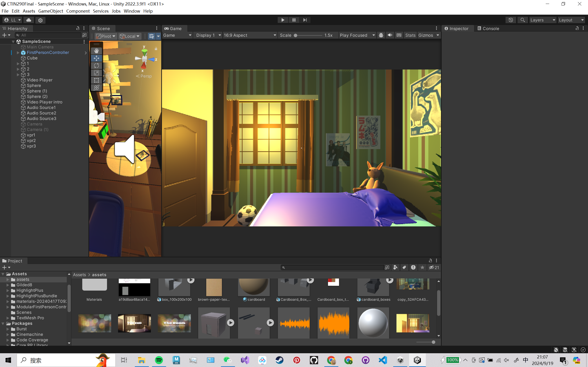Open the GameObject menu
The height and width of the screenshot is (367, 588).
coord(51,11)
